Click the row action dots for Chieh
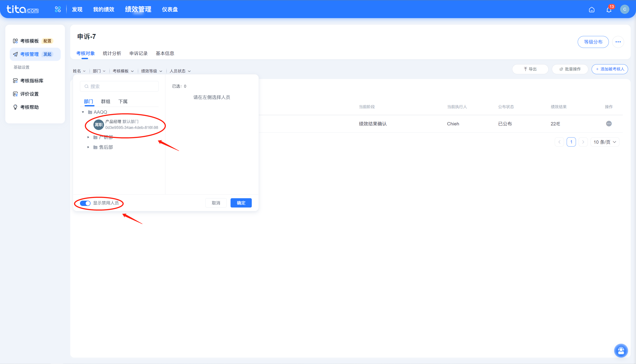636x364 pixels. point(609,124)
